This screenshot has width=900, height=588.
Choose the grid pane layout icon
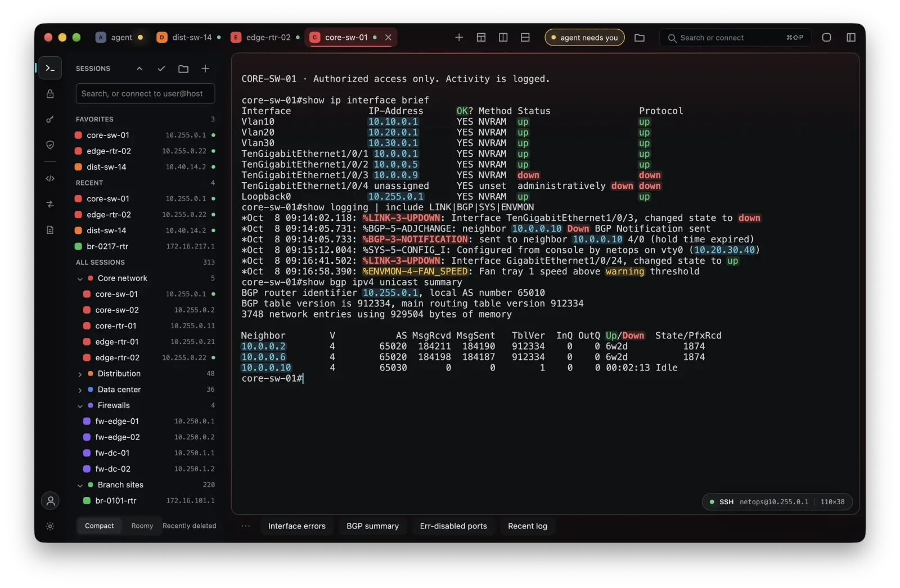[481, 38]
